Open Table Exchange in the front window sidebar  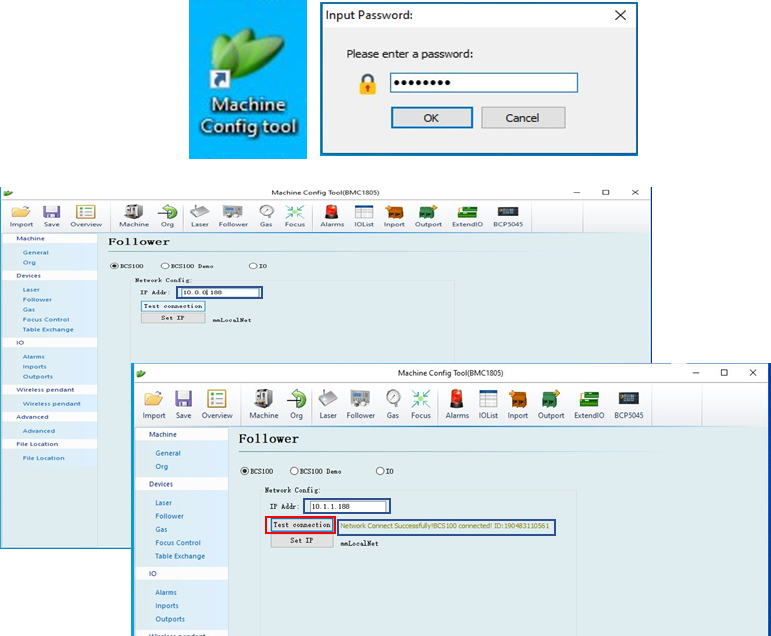click(180, 556)
